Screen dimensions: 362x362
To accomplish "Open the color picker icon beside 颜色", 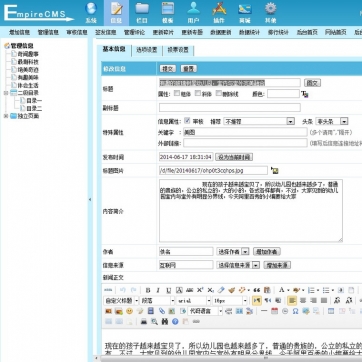I will tap(305, 94).
